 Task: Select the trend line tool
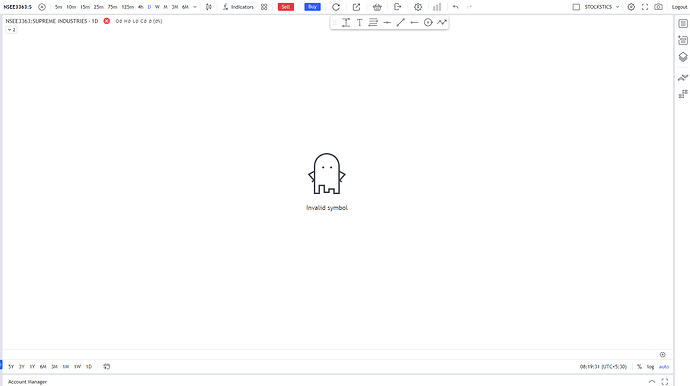coord(400,22)
